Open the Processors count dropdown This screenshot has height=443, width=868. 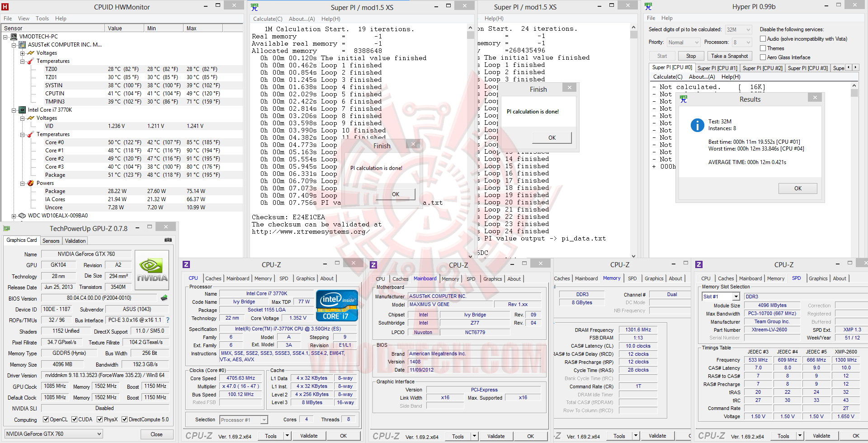pos(742,42)
